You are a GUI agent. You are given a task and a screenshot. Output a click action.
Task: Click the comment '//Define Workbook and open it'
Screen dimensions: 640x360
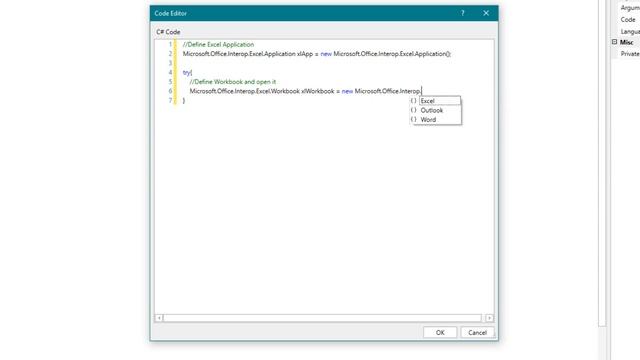(x=233, y=82)
